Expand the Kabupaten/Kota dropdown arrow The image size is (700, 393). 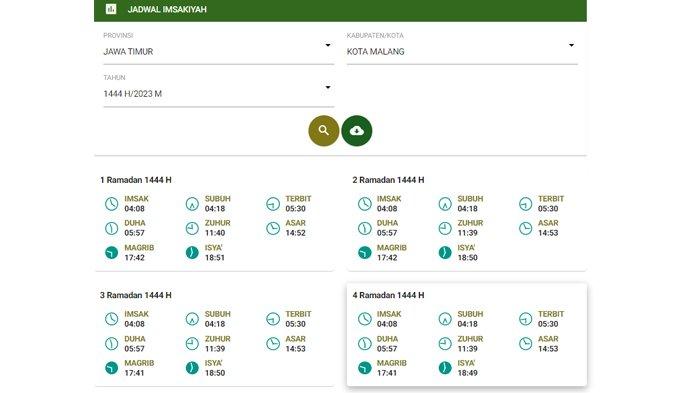click(x=571, y=45)
